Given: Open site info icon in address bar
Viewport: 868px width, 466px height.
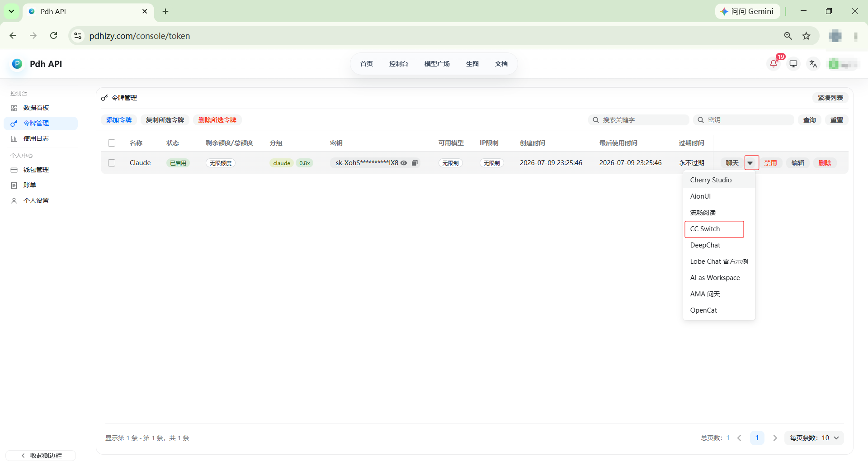Looking at the screenshot, I should (x=78, y=36).
